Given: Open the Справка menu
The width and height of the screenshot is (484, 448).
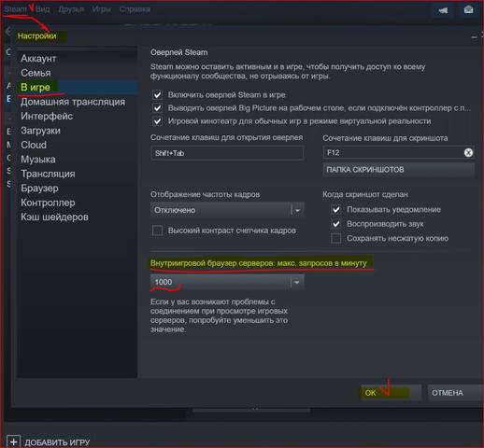Looking at the screenshot, I should 135,9.
